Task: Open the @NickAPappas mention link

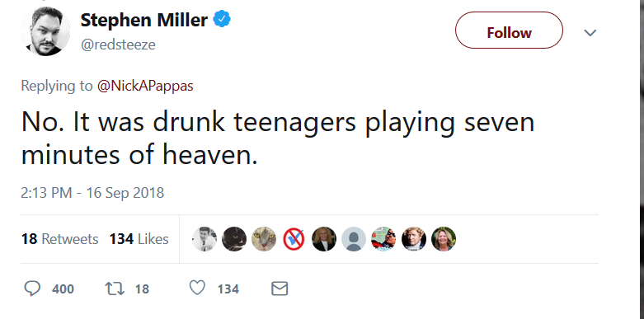Action: [x=145, y=86]
